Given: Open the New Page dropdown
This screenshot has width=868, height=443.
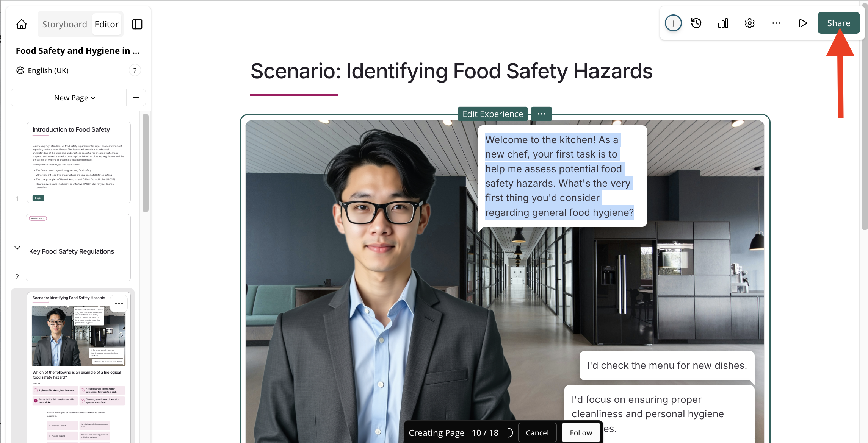Looking at the screenshot, I should tap(74, 98).
